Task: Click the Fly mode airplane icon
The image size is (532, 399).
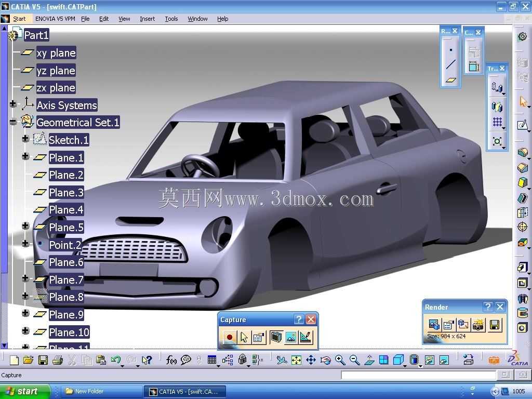Action: click(281, 360)
